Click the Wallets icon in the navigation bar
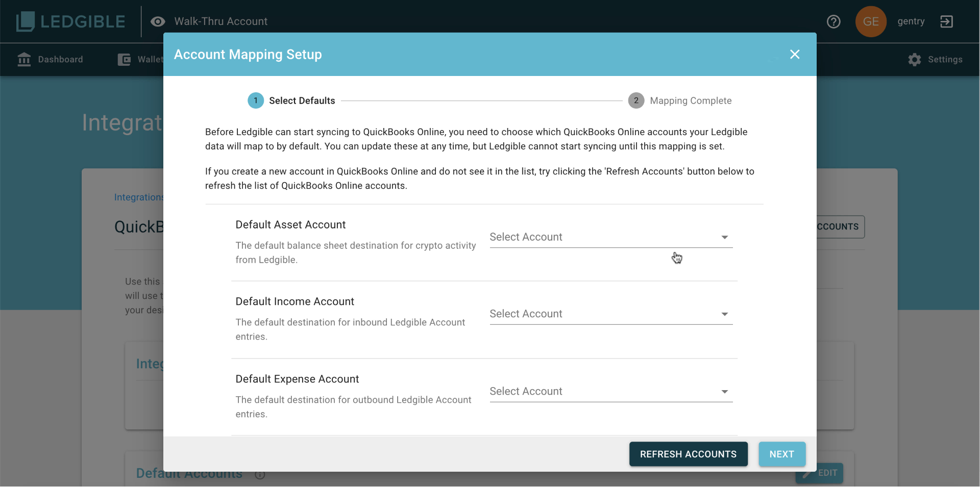 pyautogui.click(x=124, y=60)
